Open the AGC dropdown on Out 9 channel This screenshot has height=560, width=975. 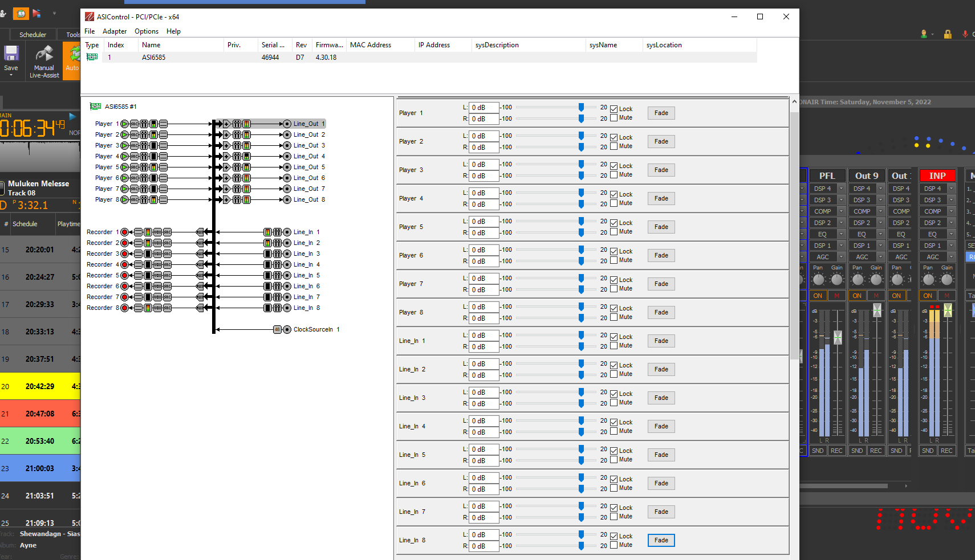pos(880,257)
